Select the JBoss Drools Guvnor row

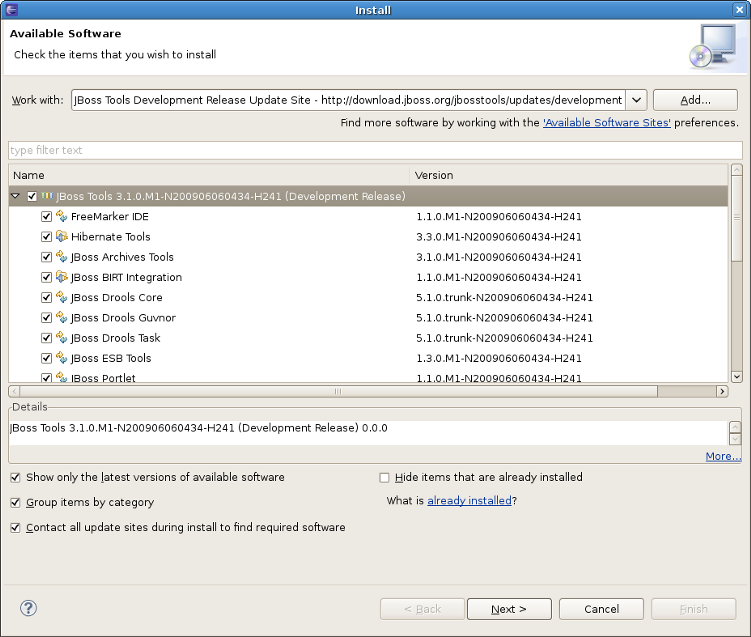click(368, 318)
